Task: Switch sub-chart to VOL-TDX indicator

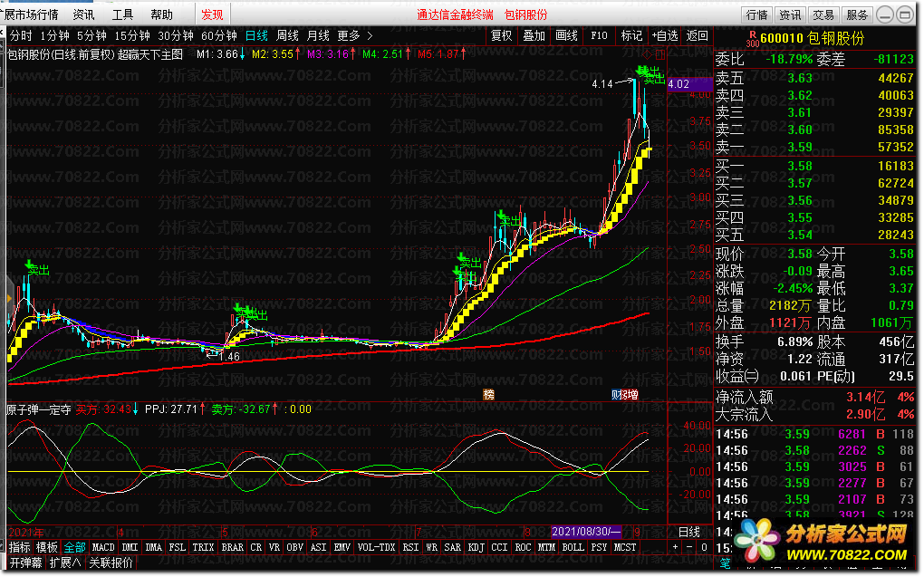Action: [377, 547]
